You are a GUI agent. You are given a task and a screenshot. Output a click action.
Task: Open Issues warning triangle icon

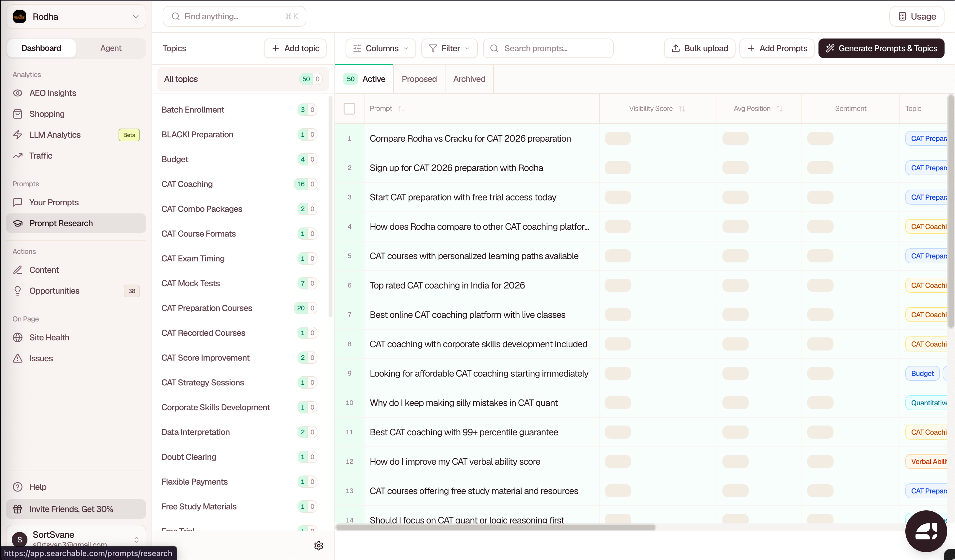(x=17, y=358)
